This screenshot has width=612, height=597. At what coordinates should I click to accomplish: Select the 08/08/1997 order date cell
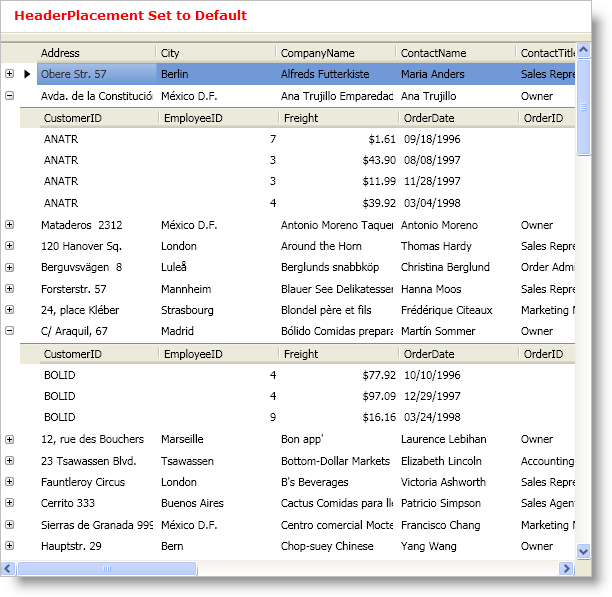pyautogui.click(x=459, y=160)
